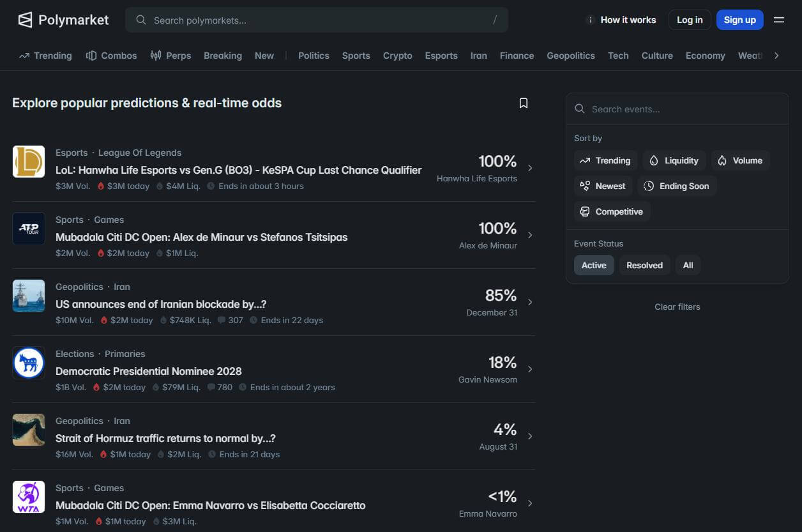Screen dimensions: 802x532
Task: Focus the Search polymarkets field
Action: 317,20
